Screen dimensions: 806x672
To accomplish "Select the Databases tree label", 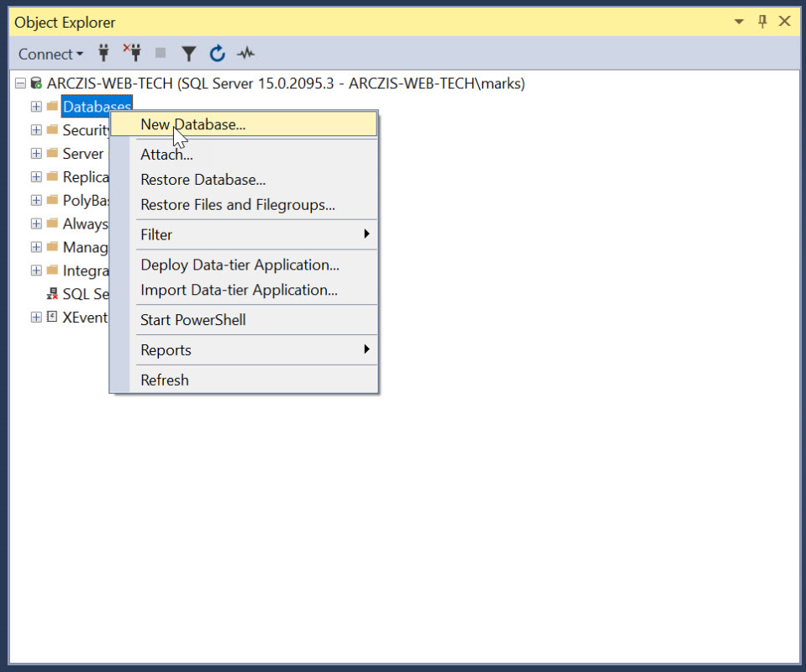I will pos(97,107).
